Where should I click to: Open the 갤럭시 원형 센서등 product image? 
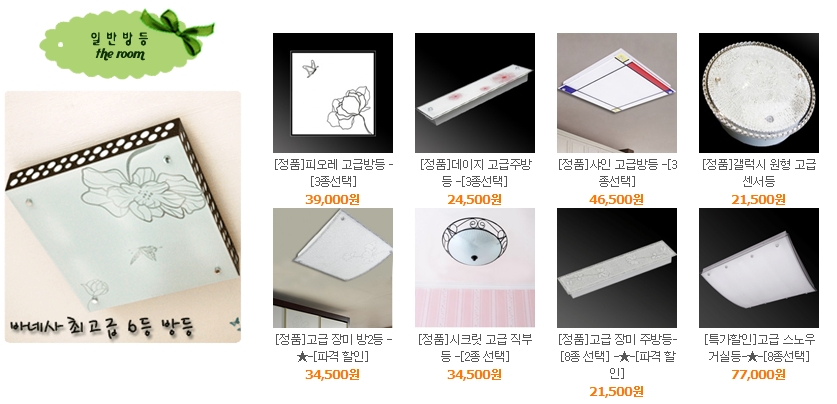759,93
